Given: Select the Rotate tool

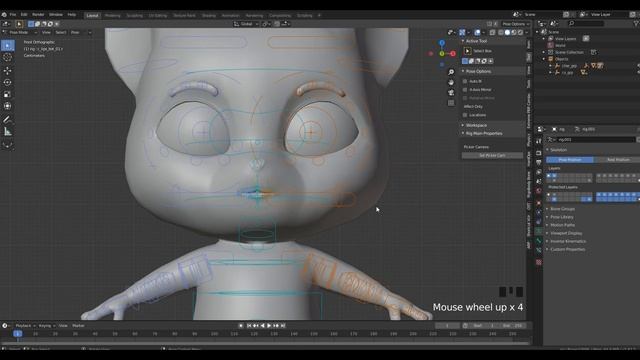Looking at the screenshot, I should [7, 82].
